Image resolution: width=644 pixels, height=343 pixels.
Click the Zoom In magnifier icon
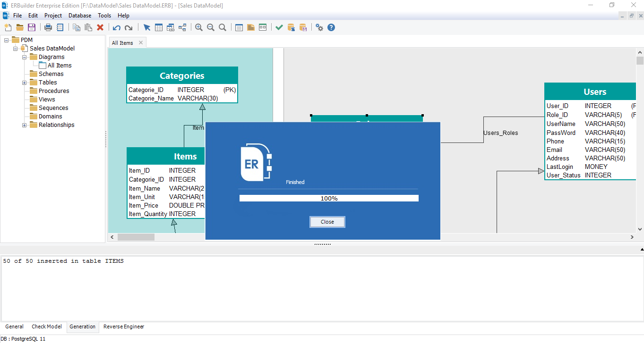pyautogui.click(x=198, y=27)
